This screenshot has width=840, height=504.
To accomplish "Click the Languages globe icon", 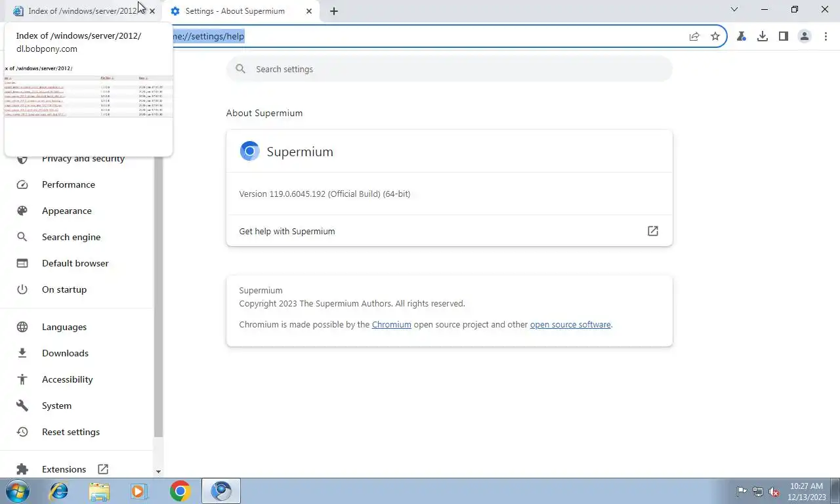I will tap(22, 327).
